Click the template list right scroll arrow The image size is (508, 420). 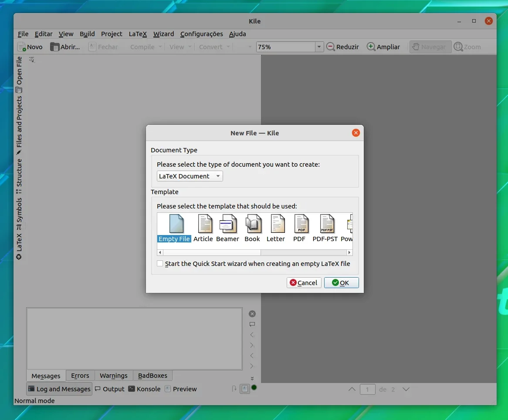pyautogui.click(x=349, y=252)
